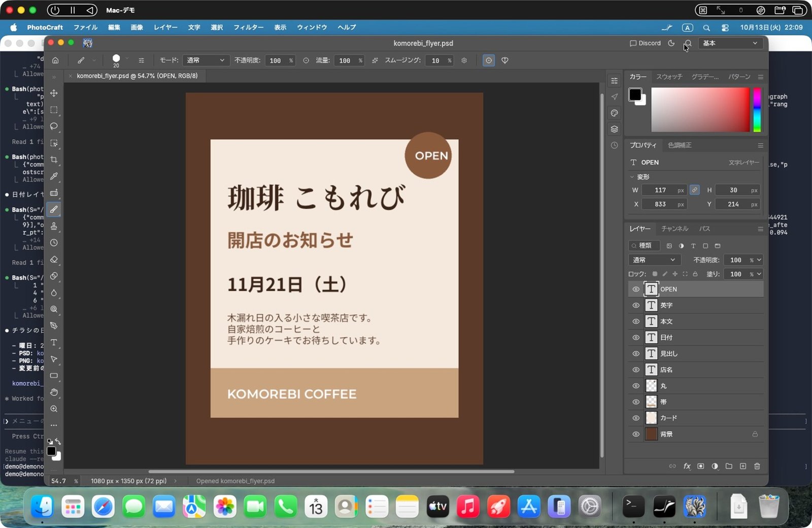Toggle visibility of 背景 layer
Viewport: 812px width, 528px height.
click(636, 434)
